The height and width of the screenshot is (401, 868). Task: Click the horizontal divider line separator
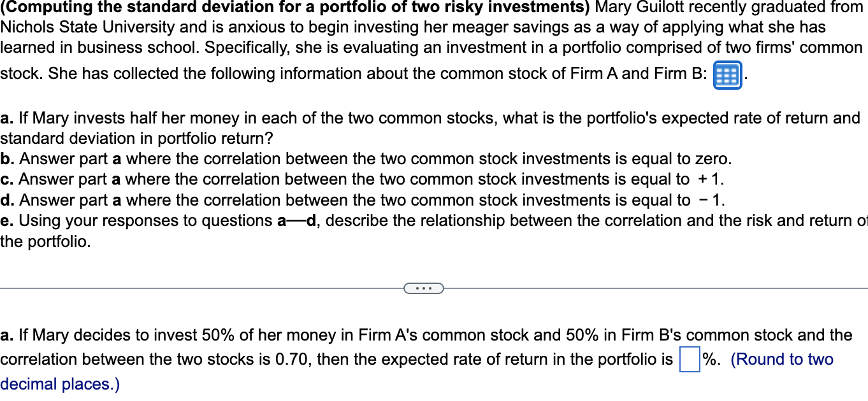191,288
